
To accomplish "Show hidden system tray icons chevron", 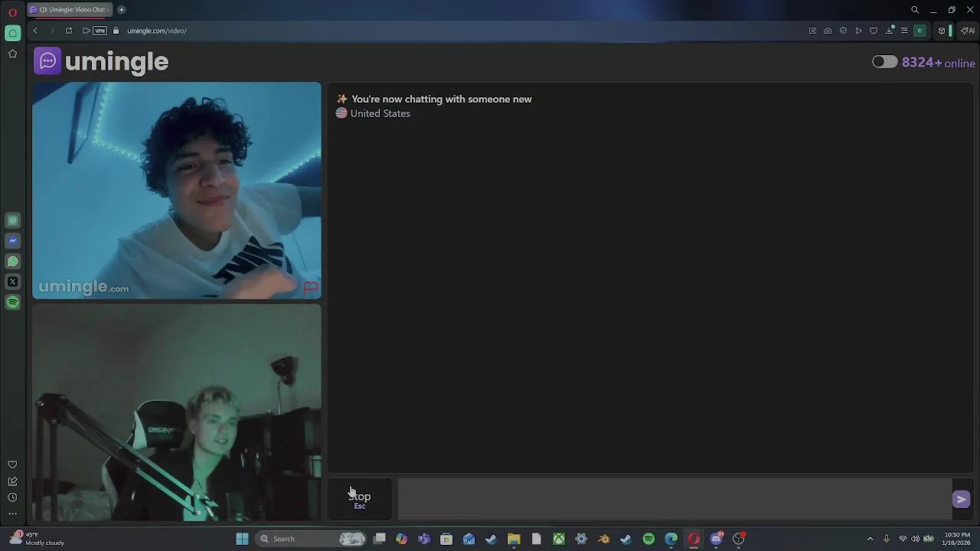I will (870, 539).
